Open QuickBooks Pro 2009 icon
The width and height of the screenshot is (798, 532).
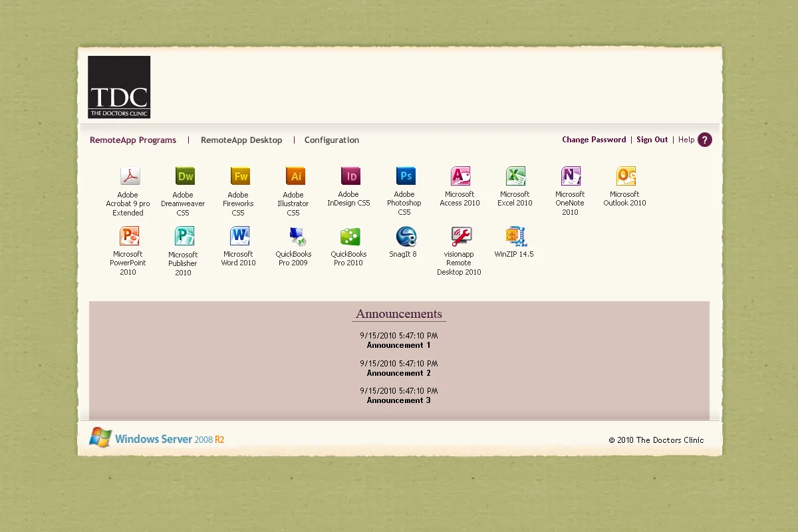pos(297,235)
